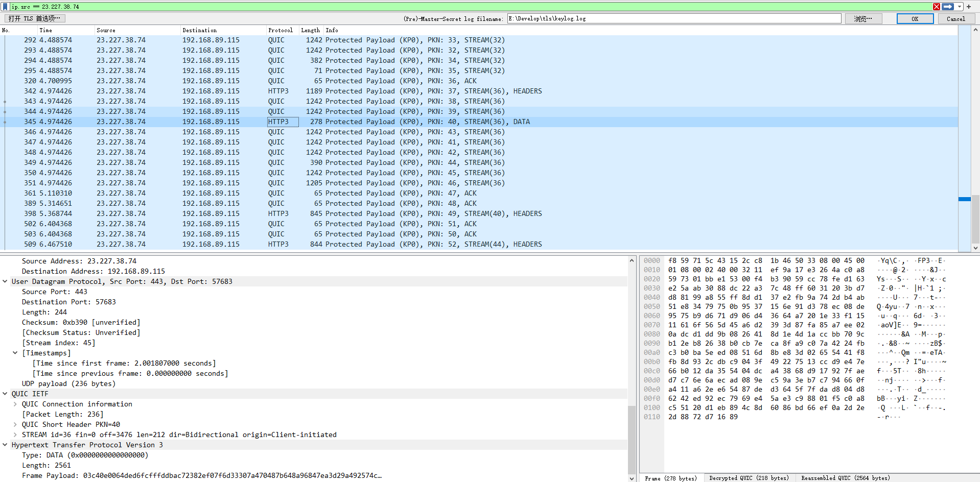Sort packets by the Protocol column header

(281, 30)
